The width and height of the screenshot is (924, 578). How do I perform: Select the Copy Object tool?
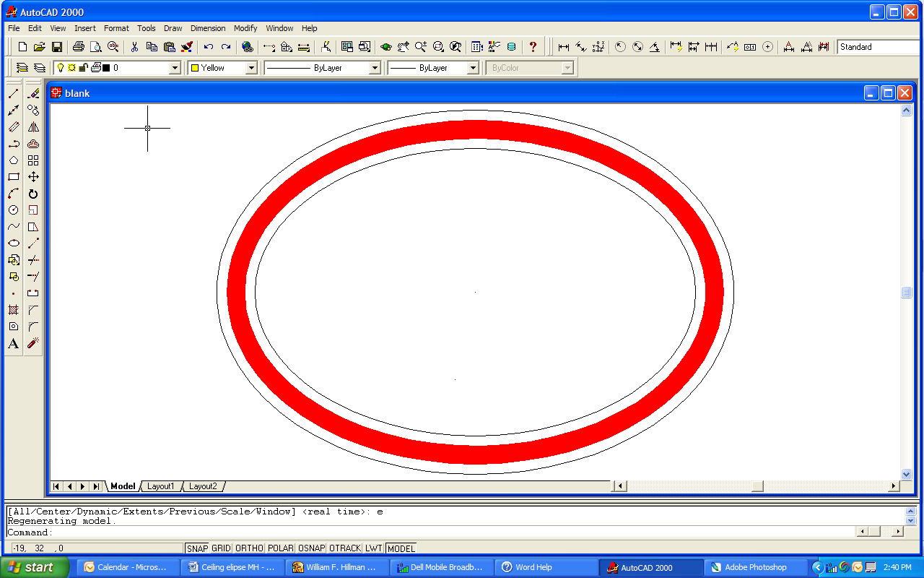pos(33,111)
